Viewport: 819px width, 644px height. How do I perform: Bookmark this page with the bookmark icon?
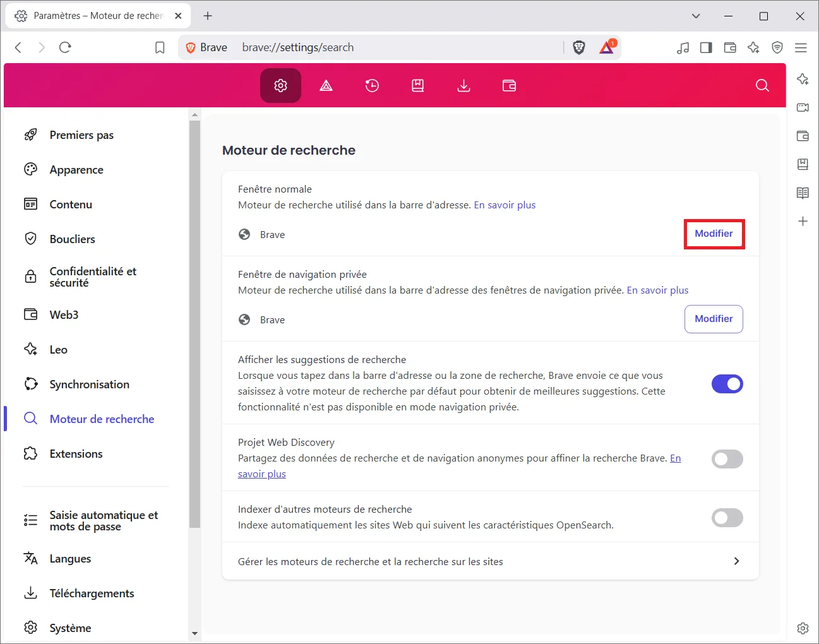(x=160, y=47)
